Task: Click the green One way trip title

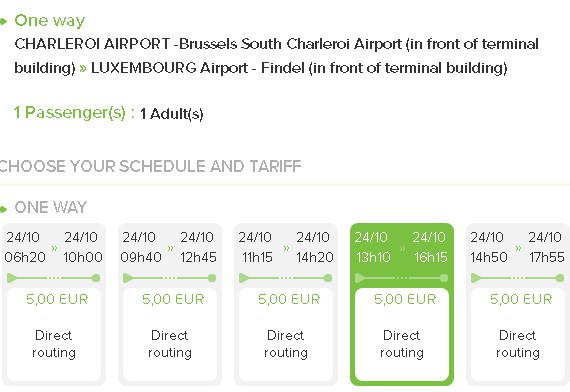Action: tap(50, 21)
